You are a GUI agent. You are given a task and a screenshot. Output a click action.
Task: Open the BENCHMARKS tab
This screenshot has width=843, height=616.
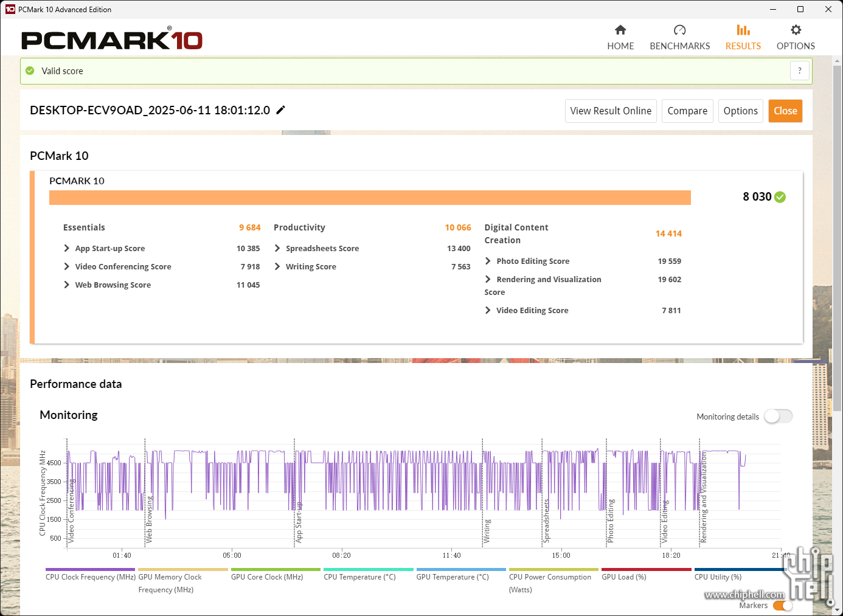click(x=679, y=38)
